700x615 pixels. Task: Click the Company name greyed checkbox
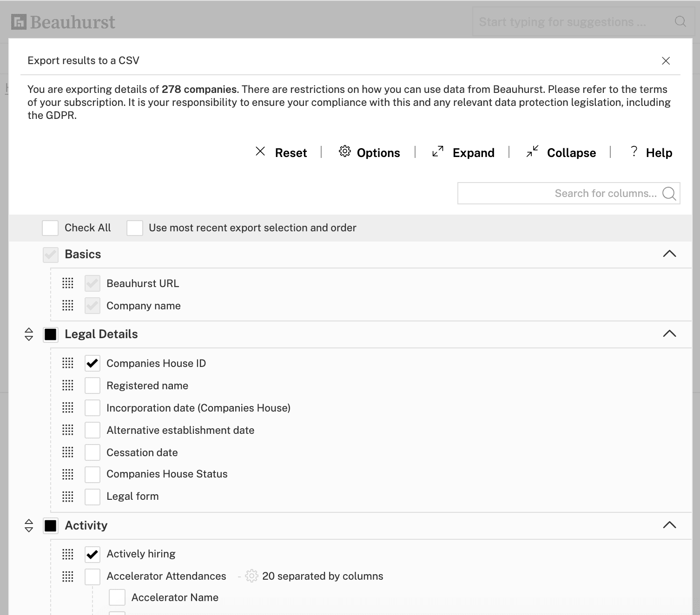(x=92, y=306)
